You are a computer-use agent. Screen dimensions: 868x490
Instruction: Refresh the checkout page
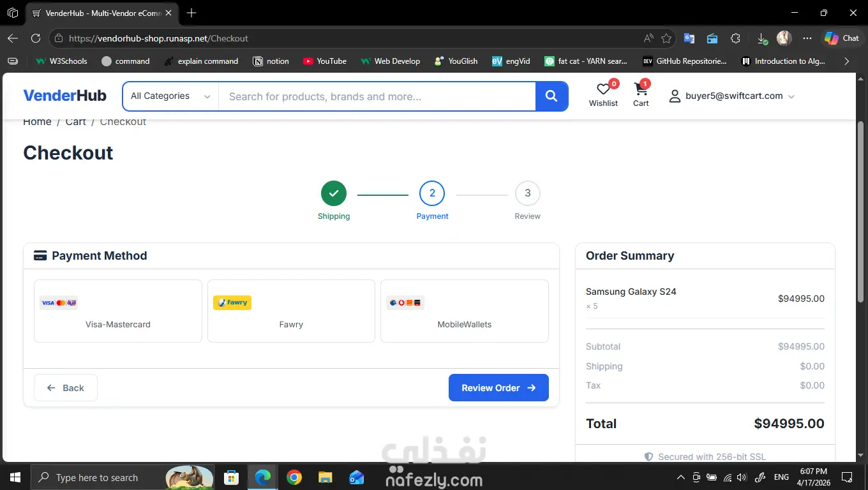click(x=36, y=38)
